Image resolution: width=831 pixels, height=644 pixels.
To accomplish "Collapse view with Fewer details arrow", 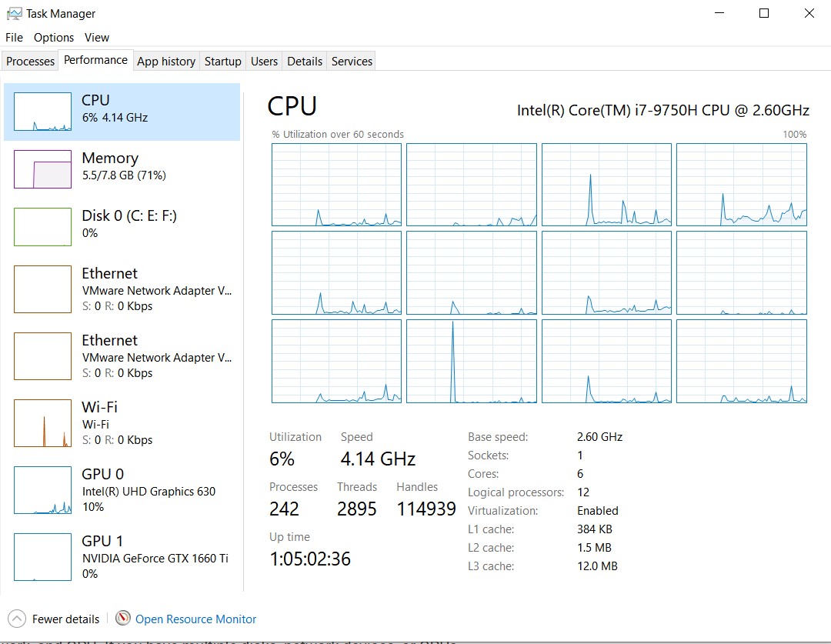I will click(x=16, y=619).
